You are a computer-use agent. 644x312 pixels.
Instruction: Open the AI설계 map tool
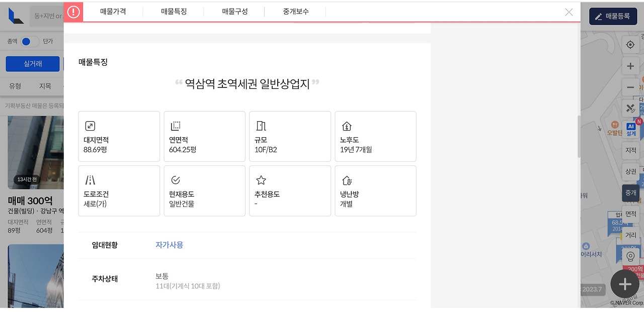point(630,128)
